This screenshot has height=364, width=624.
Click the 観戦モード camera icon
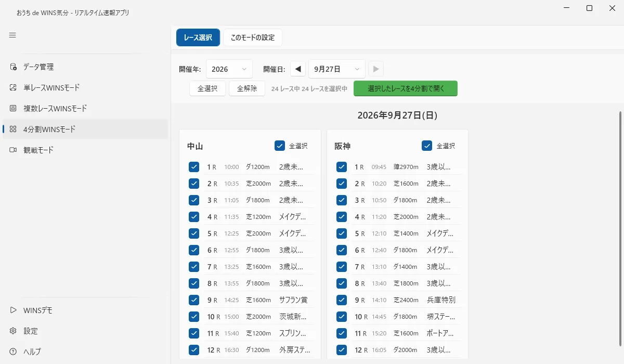pyautogui.click(x=14, y=150)
